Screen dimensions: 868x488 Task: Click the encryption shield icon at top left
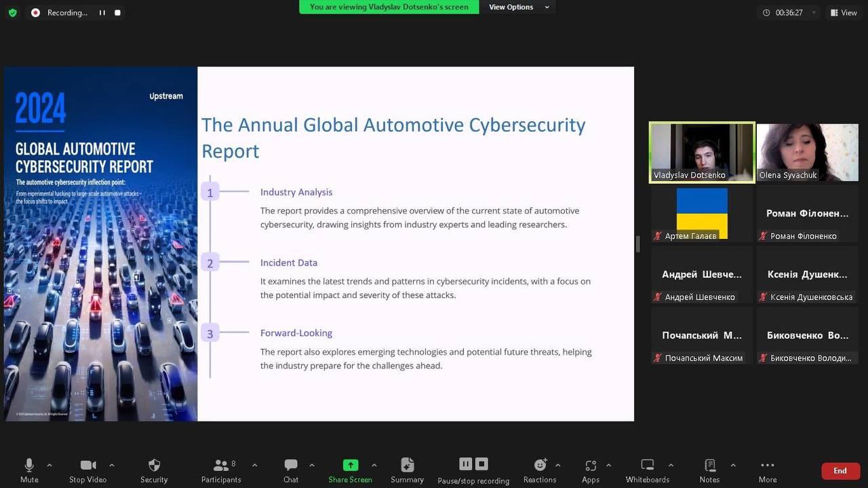pyautogui.click(x=12, y=12)
